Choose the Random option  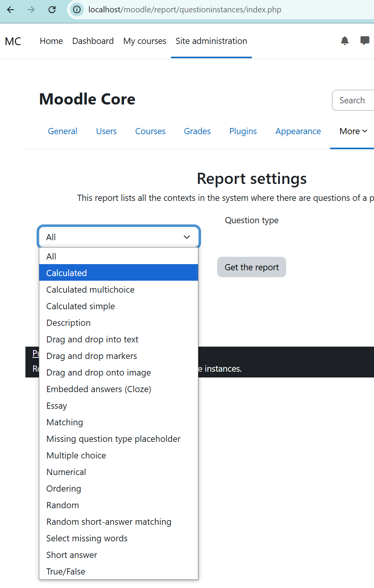[119, 505]
